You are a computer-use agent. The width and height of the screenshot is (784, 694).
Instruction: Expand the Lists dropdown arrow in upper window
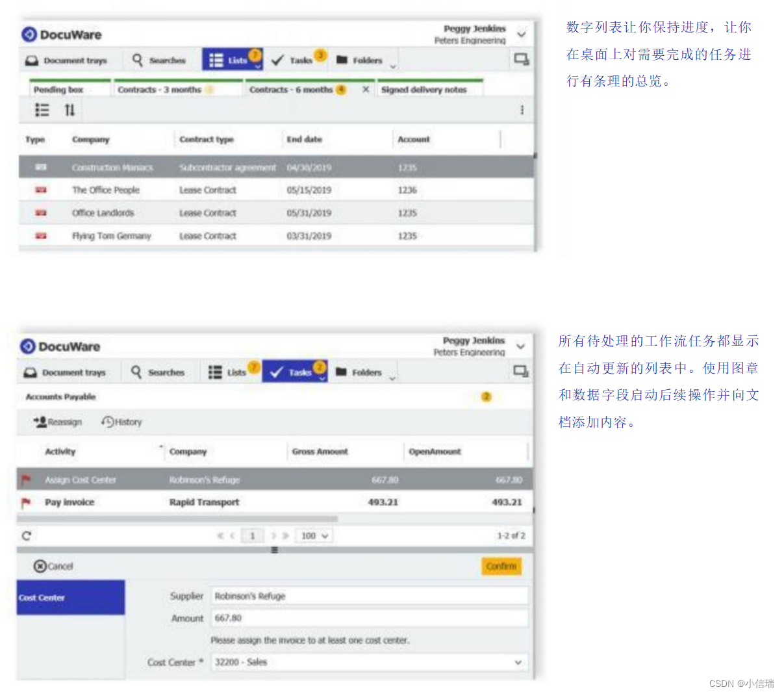[x=257, y=66]
